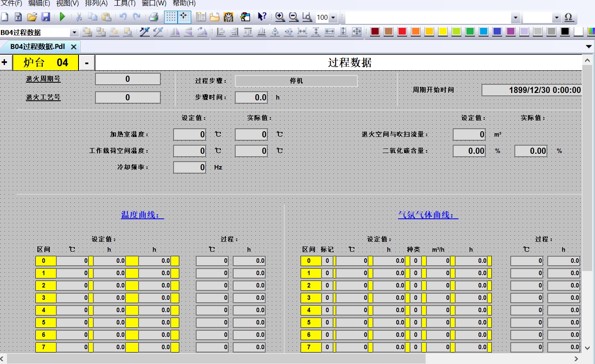
Task: Click the Zoom in magnifier icon
Action: click(x=280, y=17)
